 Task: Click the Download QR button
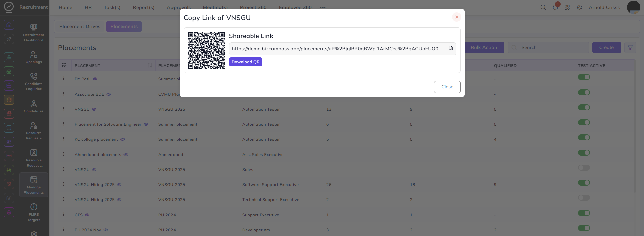[x=246, y=62]
